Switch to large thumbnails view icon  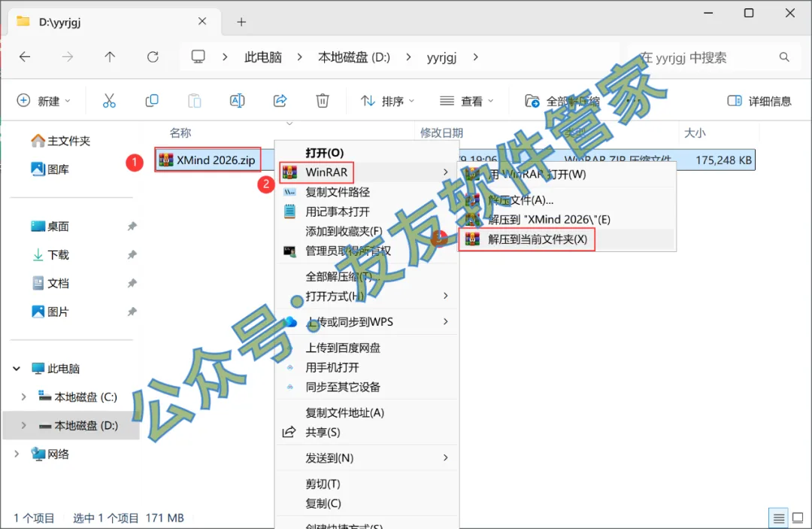[798, 518]
